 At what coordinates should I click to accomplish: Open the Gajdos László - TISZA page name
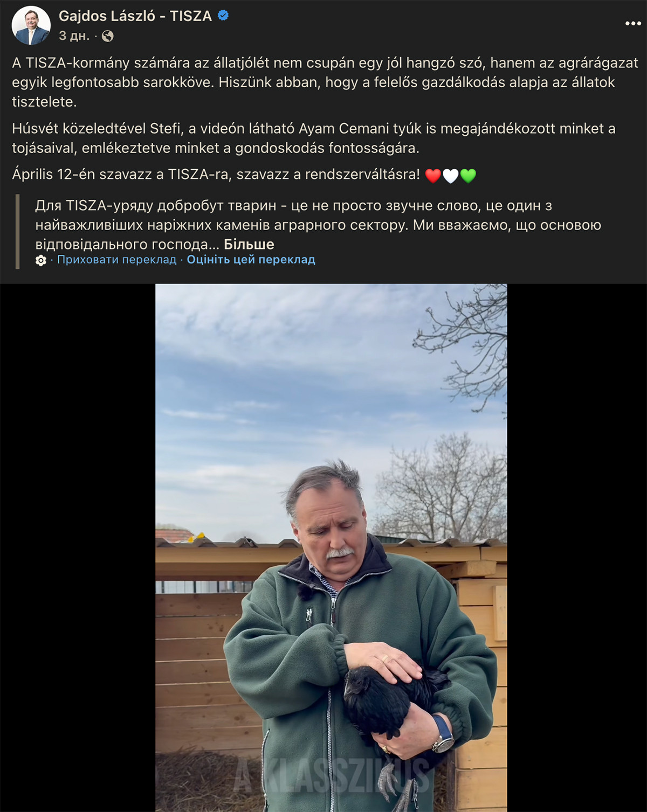[135, 16]
